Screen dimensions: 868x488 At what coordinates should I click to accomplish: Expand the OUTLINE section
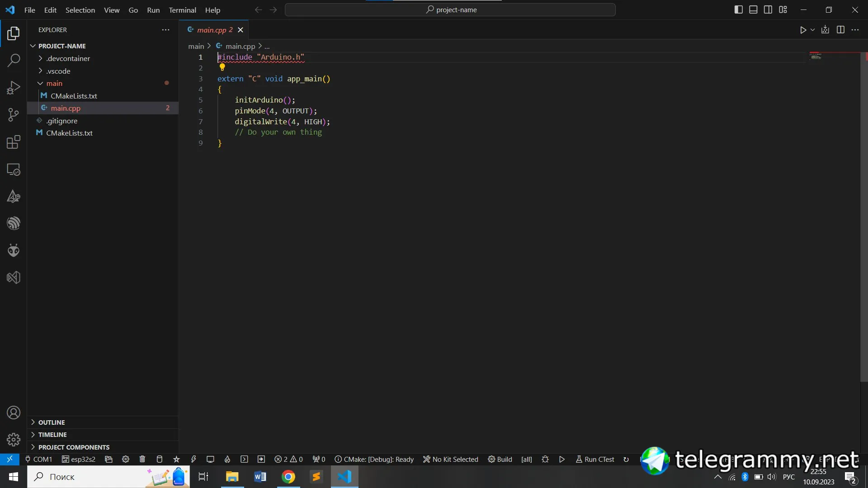[51, 422]
